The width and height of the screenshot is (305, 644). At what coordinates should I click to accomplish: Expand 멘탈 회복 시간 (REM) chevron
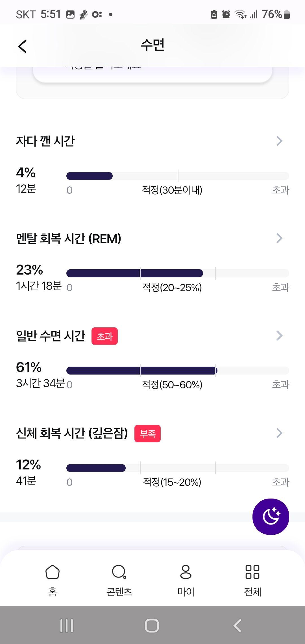click(279, 238)
